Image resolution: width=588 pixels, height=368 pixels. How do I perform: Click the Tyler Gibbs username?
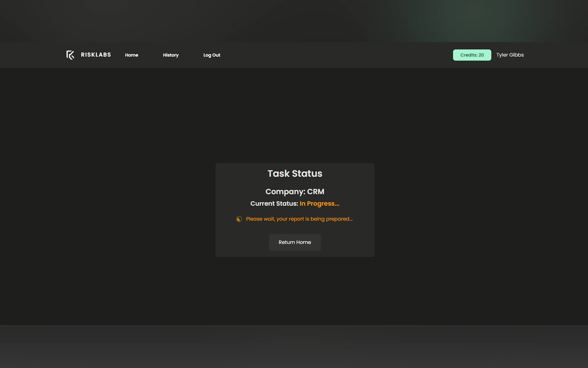(x=510, y=55)
